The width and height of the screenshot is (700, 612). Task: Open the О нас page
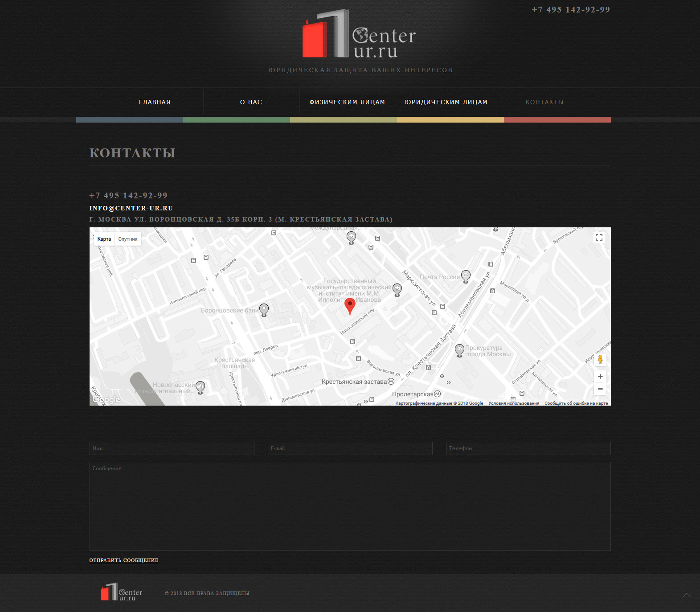coord(251,102)
